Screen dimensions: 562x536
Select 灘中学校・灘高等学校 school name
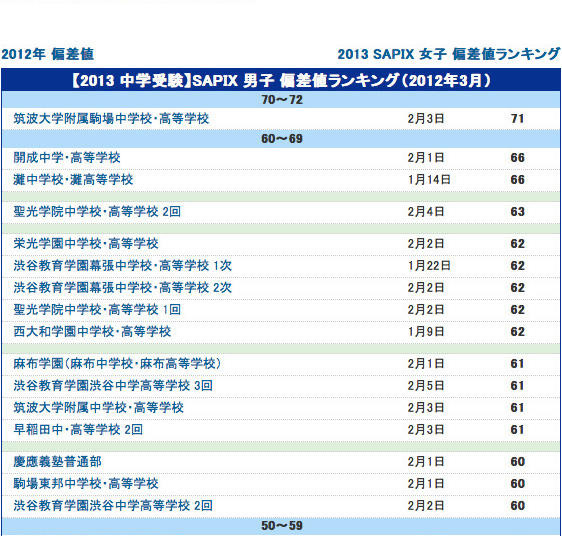point(73,180)
